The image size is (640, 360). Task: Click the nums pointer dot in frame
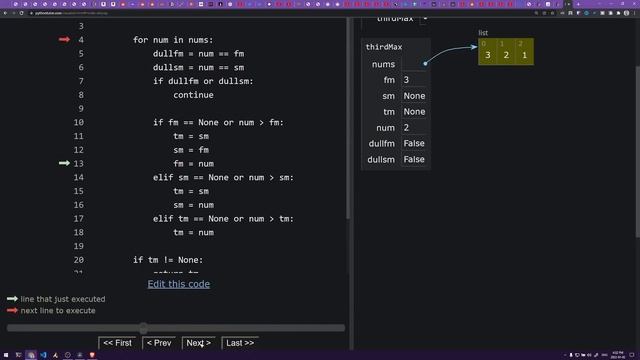pos(425,64)
